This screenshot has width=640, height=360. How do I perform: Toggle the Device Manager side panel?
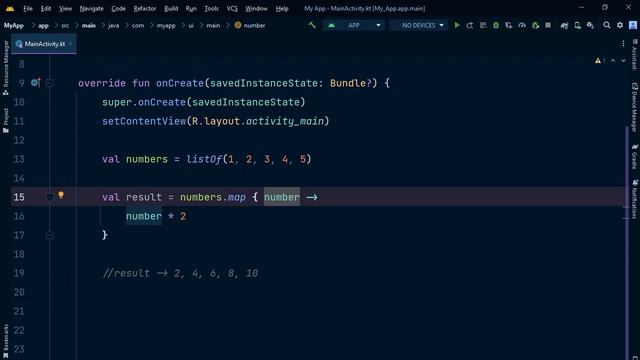coord(634,107)
